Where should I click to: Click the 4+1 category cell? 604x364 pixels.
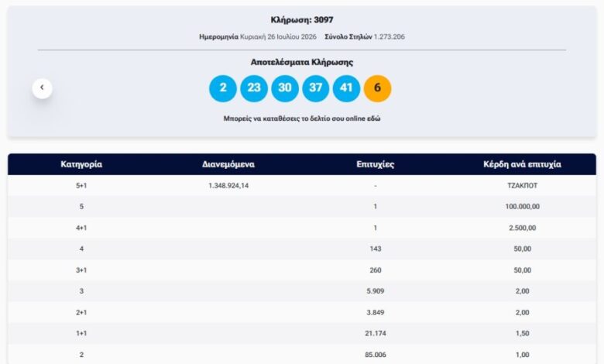coord(81,228)
